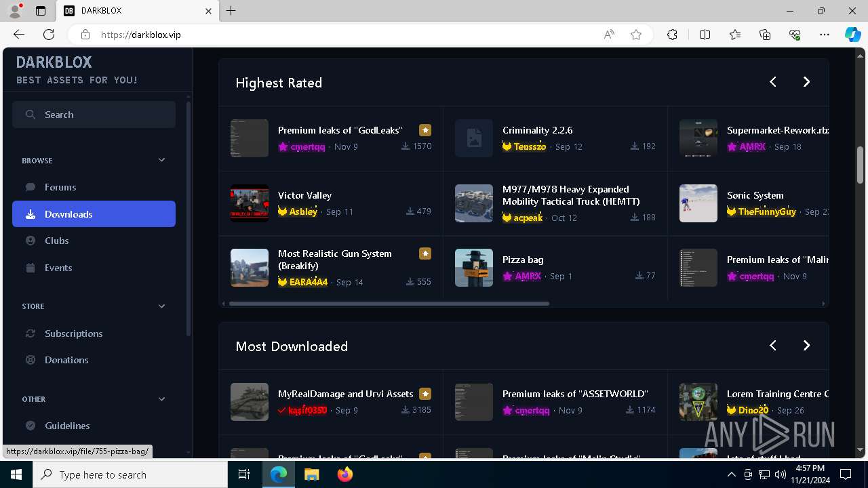The width and height of the screenshot is (868, 488).
Task: Click featured star badge on MyRealDamage assets
Action: (425, 394)
